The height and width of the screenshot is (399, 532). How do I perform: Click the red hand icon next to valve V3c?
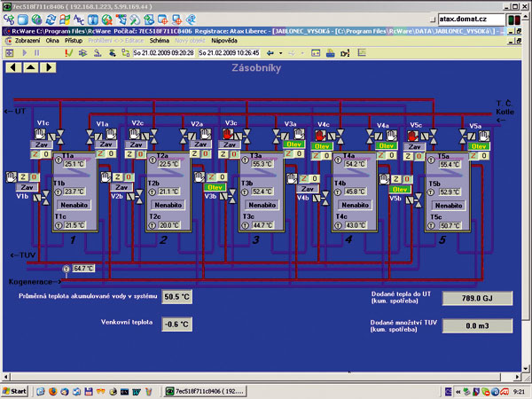(228, 134)
